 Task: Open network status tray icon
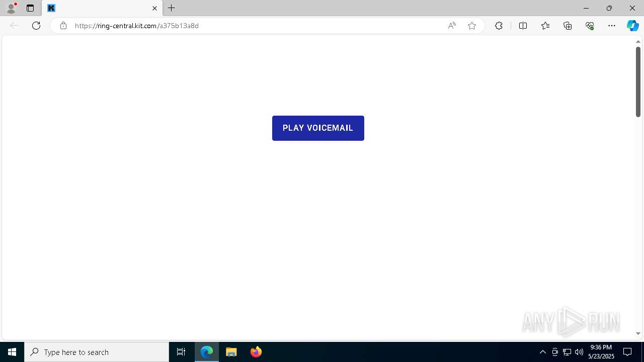(x=567, y=352)
